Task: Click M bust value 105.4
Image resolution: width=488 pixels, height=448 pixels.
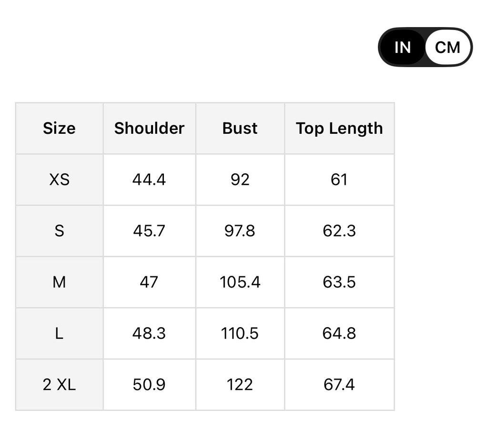Action: pos(240,282)
